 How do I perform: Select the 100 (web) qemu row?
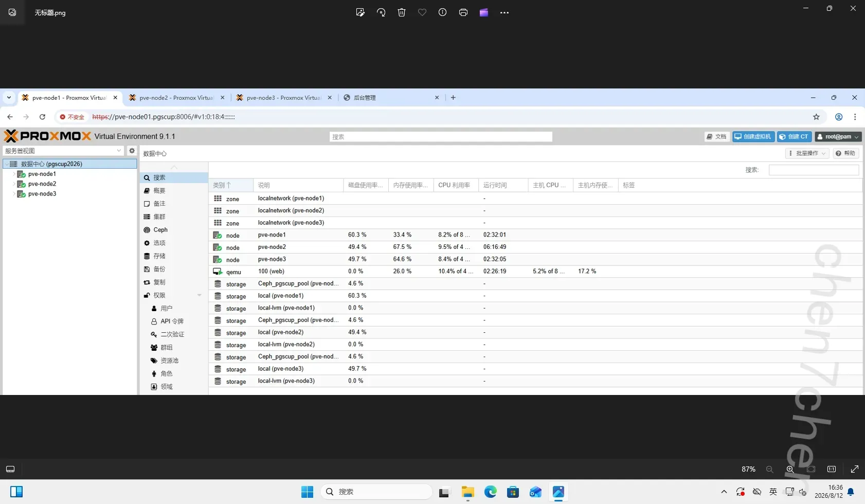[x=535, y=272]
